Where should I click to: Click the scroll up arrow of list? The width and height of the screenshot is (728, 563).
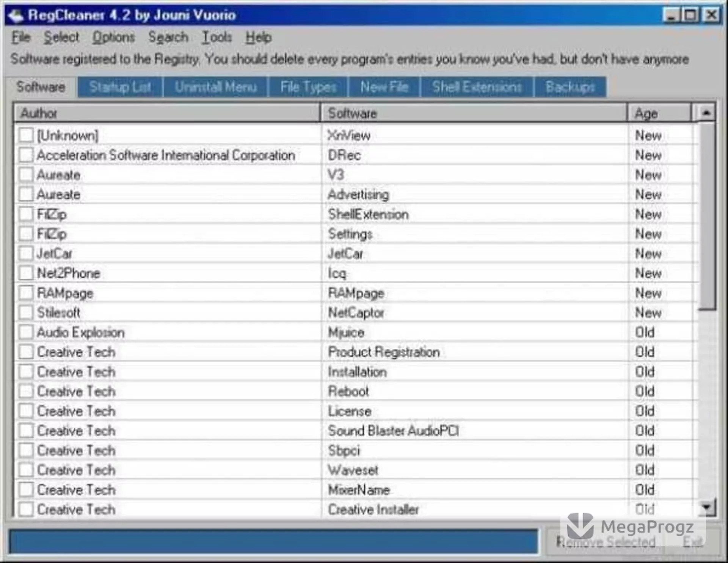[x=706, y=113]
